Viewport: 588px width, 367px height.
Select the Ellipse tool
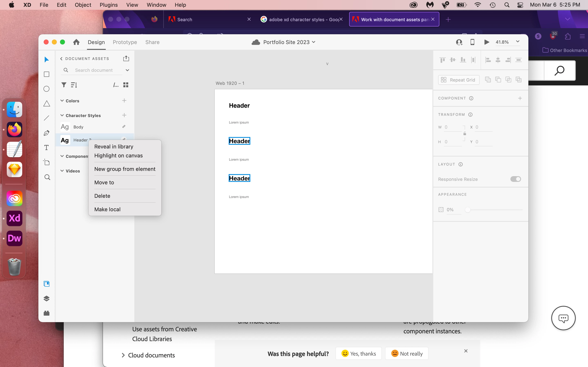[x=46, y=89]
